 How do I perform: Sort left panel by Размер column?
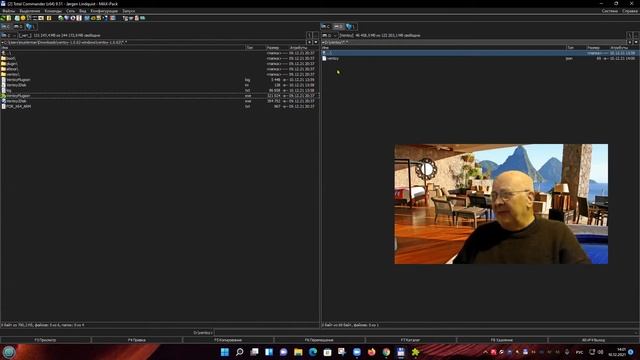point(277,48)
